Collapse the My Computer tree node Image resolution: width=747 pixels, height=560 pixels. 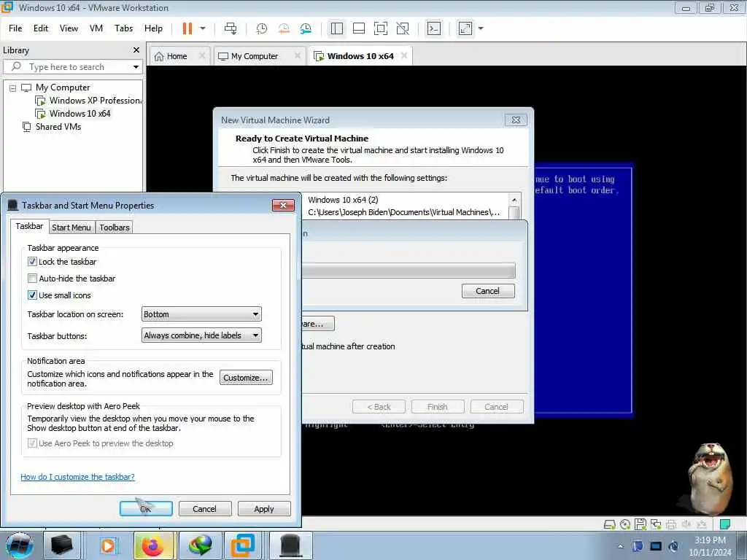click(x=13, y=88)
